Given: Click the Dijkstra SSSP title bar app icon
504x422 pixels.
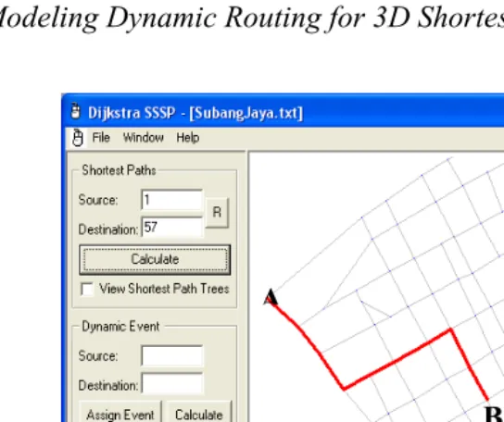Looking at the screenshot, I should 75,111.
